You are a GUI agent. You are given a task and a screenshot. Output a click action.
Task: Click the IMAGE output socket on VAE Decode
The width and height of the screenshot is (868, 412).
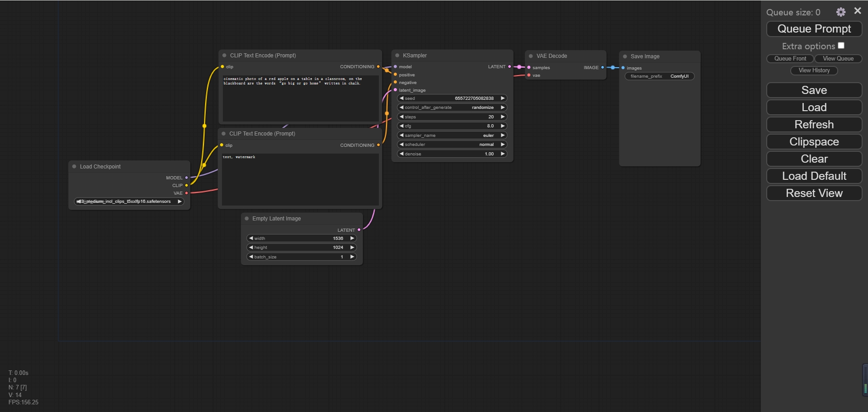pos(602,68)
